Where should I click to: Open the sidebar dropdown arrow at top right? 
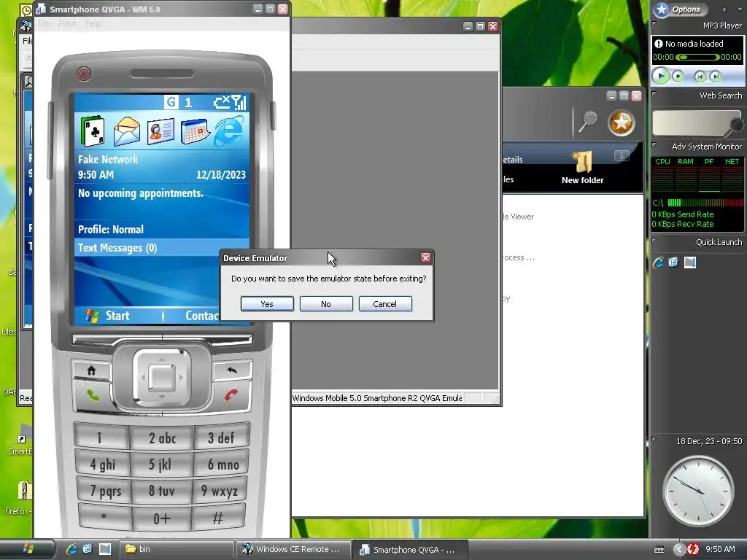pos(740,9)
